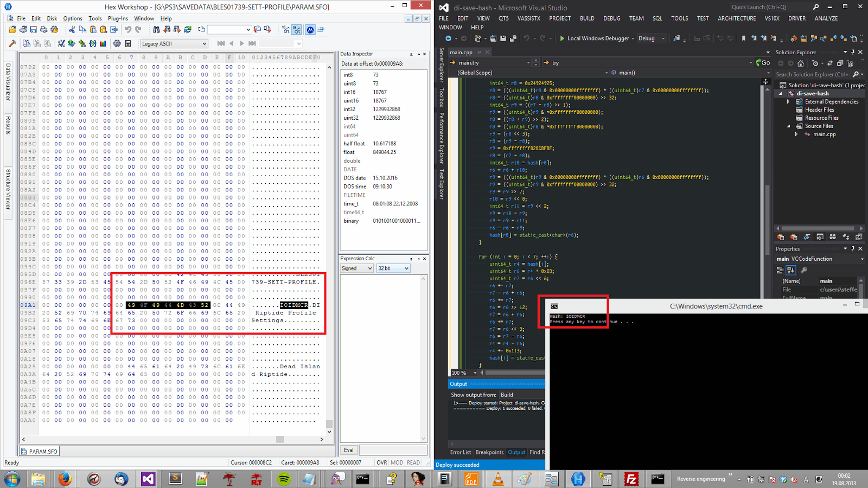Toggle the OVR overwrite mode indicator

pyautogui.click(x=382, y=463)
